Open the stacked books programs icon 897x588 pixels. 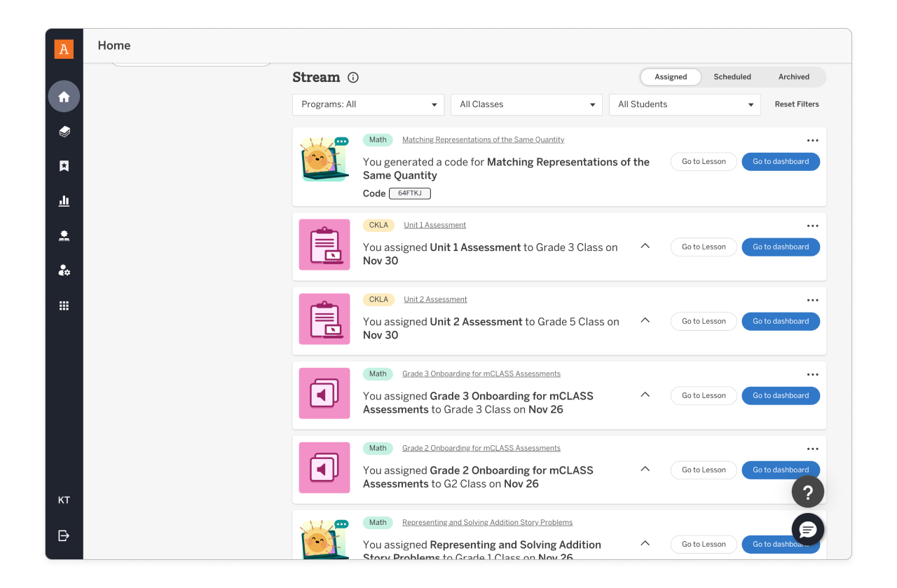pyautogui.click(x=64, y=131)
